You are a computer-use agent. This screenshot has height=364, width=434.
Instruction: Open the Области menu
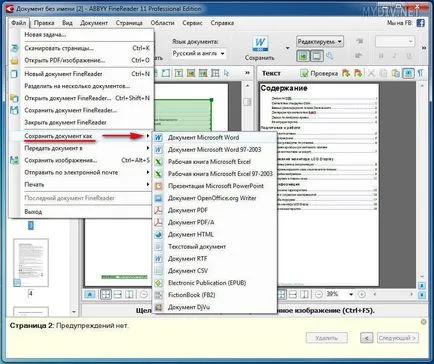(x=162, y=23)
